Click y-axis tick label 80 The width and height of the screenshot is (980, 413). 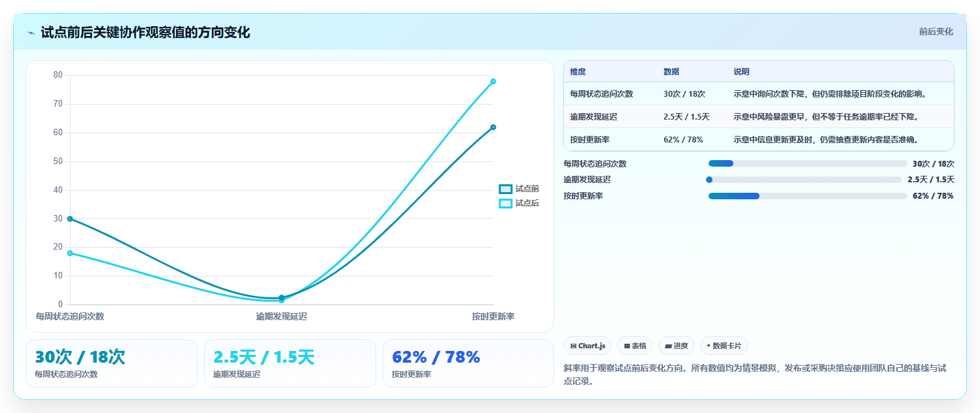point(58,75)
